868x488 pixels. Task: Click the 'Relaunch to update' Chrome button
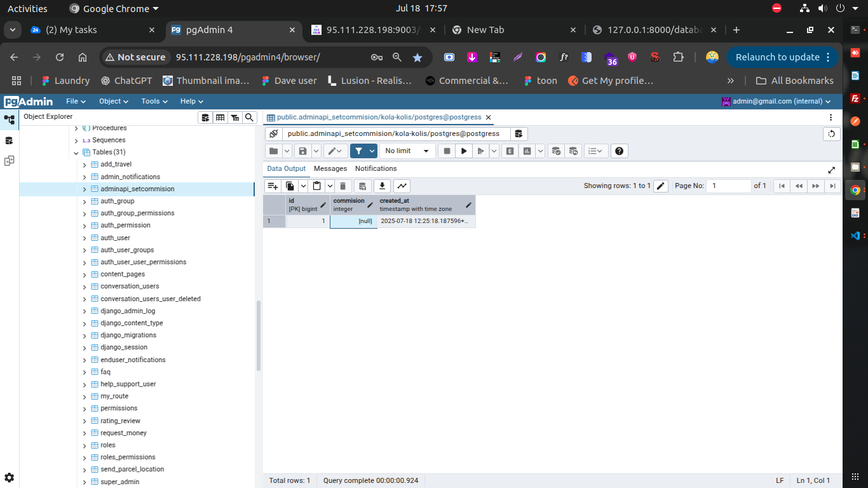click(782, 57)
